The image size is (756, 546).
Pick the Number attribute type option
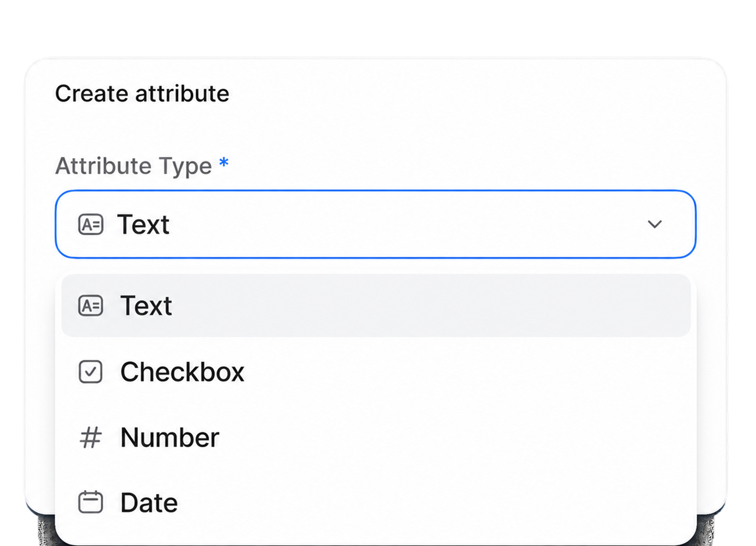(376, 438)
